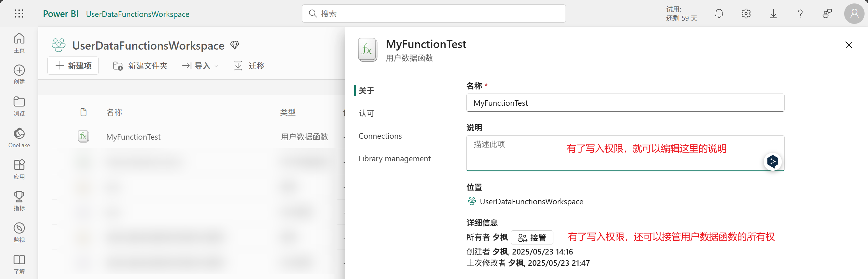Sort by 类型 column header
Image resolution: width=868 pixels, height=279 pixels.
pyautogui.click(x=288, y=112)
